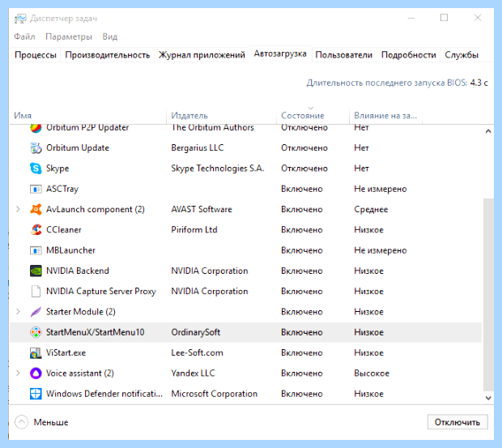Open the Вид menu
Viewport: 502px width, 448px height.
(x=110, y=36)
